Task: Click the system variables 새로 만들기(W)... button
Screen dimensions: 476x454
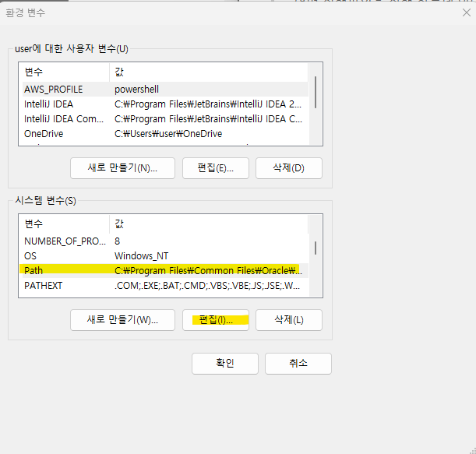Action: [x=122, y=320]
